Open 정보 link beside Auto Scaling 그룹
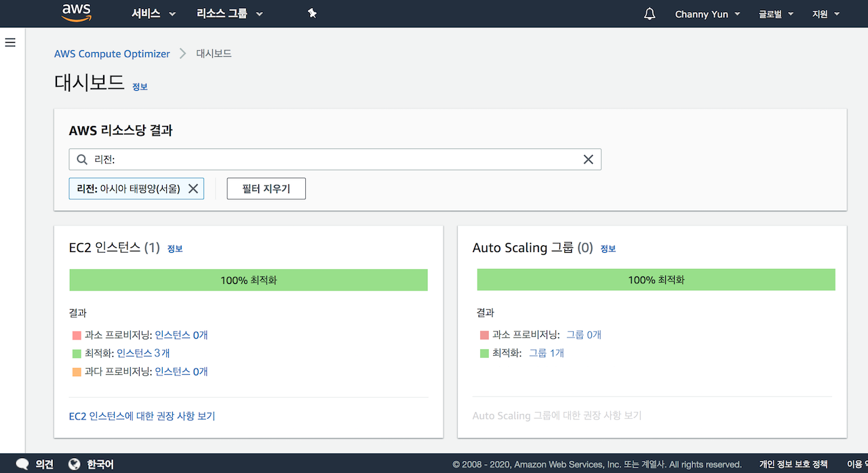868x473 pixels. (608, 249)
